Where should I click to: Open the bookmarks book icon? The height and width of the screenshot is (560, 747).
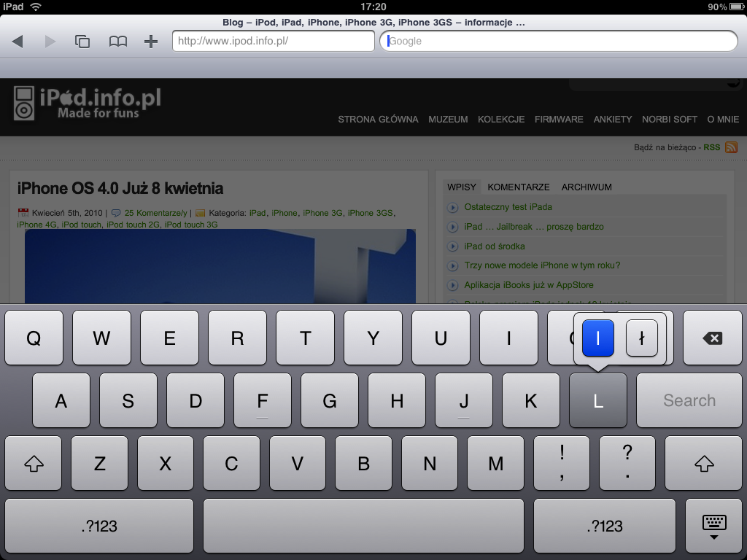tap(117, 42)
